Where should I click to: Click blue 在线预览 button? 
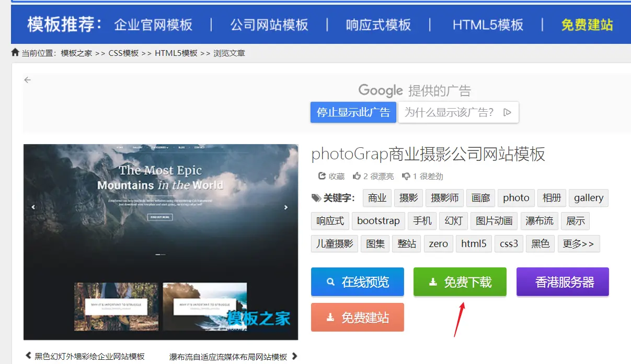358,282
